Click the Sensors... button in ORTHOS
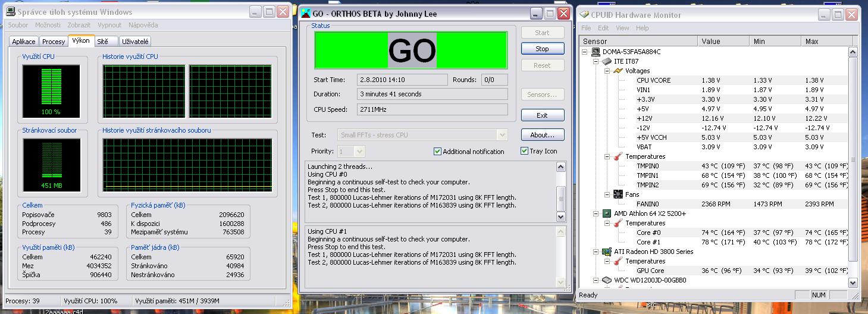 click(542, 94)
